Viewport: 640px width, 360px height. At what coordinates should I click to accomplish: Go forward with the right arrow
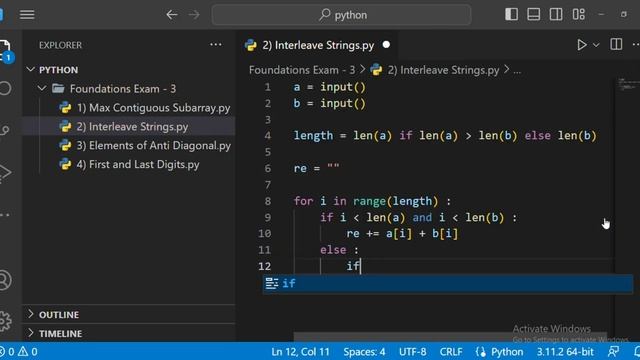tap(194, 15)
